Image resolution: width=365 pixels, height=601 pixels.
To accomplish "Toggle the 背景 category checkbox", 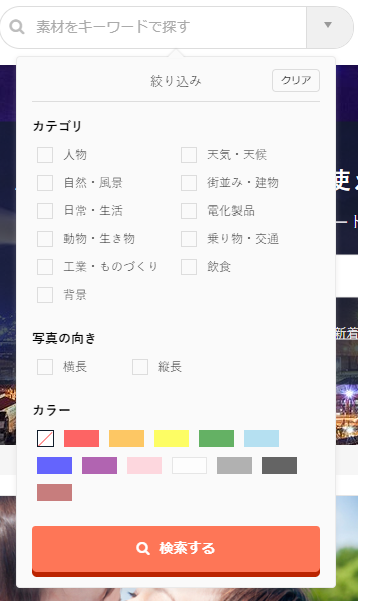I will click(45, 295).
